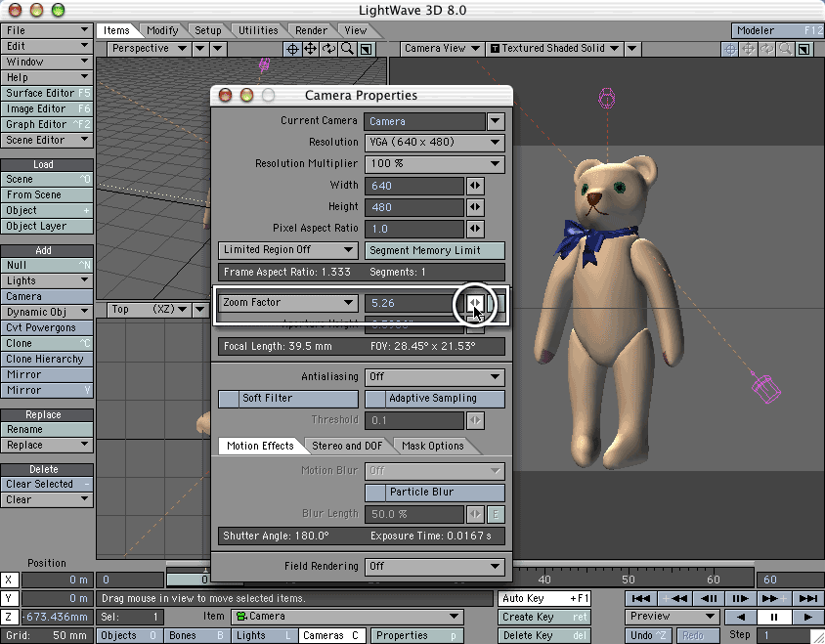Step to the next frame
Image resolution: width=825 pixels, height=644 pixels.
point(740,598)
